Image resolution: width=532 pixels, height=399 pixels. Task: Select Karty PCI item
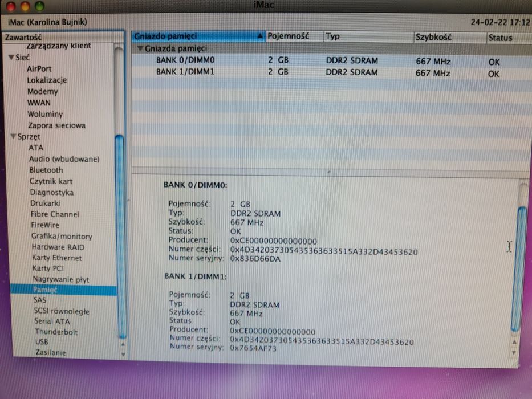point(48,268)
